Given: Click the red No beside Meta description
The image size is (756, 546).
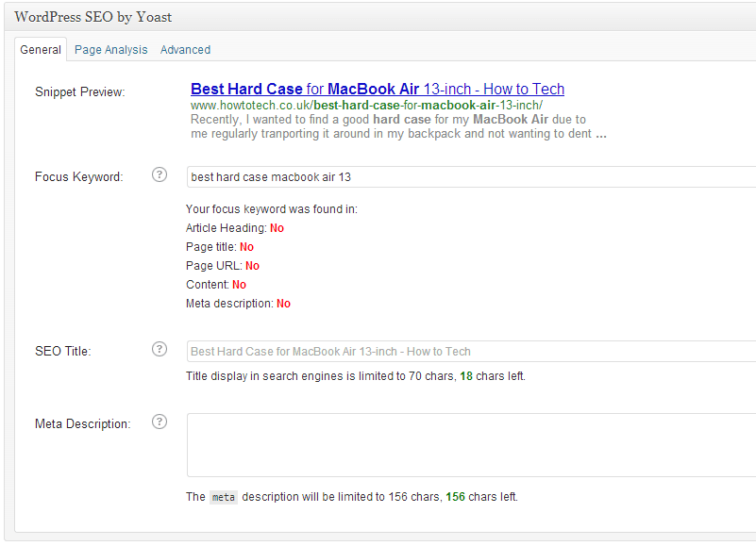Looking at the screenshot, I should [x=283, y=303].
